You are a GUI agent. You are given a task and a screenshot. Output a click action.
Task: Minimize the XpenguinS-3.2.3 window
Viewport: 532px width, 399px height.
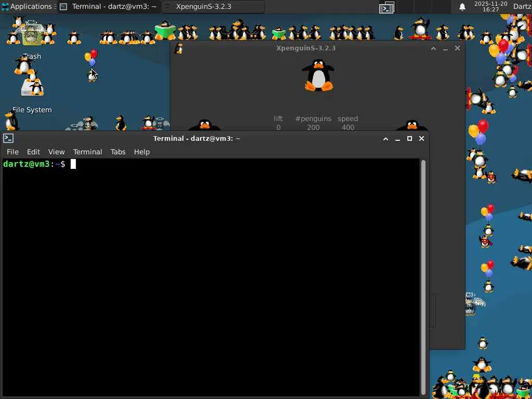[445, 48]
